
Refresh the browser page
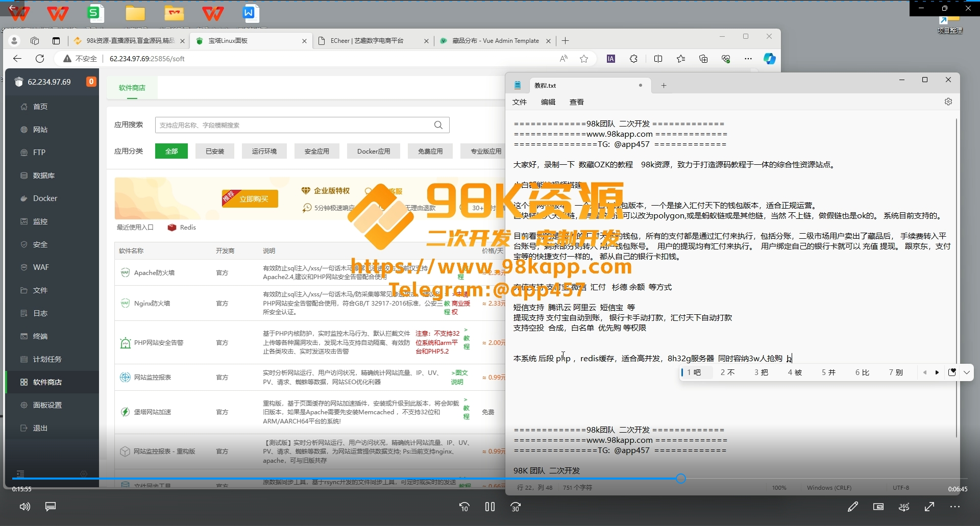[x=40, y=59]
